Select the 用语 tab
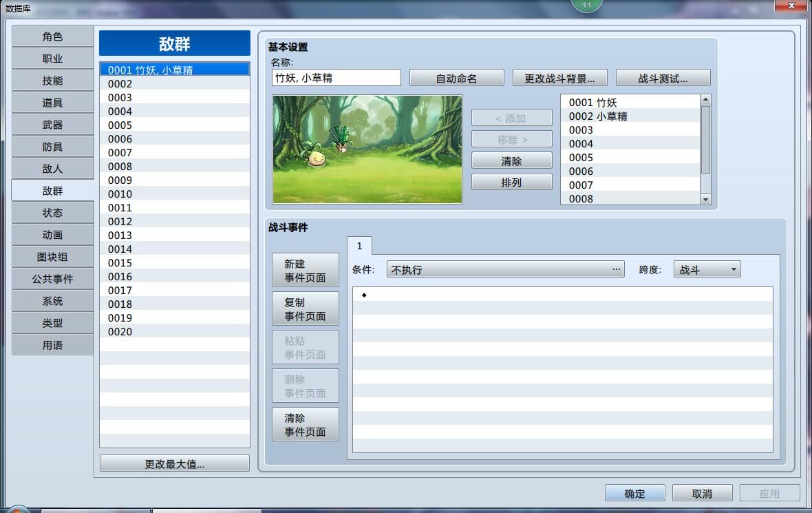The width and height of the screenshot is (812, 513). coord(52,345)
